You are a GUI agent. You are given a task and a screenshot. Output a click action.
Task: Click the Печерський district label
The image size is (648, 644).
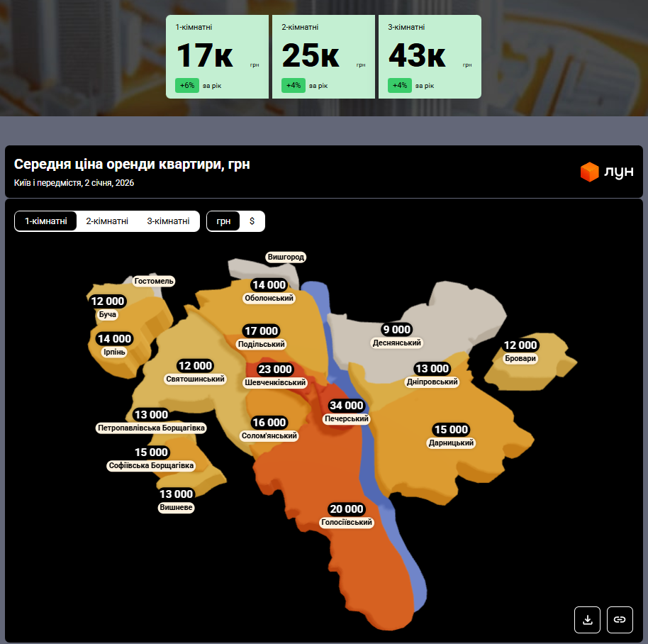[347, 419]
